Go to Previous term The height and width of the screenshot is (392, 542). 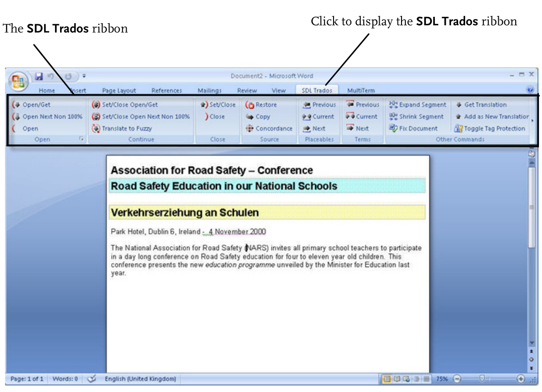click(x=363, y=104)
